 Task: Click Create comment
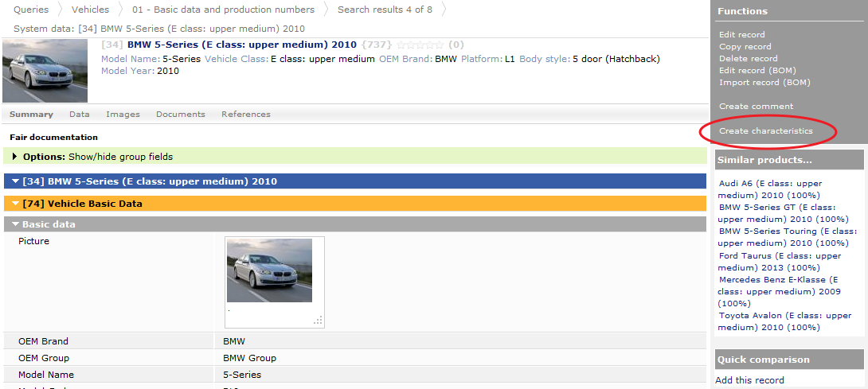(756, 106)
